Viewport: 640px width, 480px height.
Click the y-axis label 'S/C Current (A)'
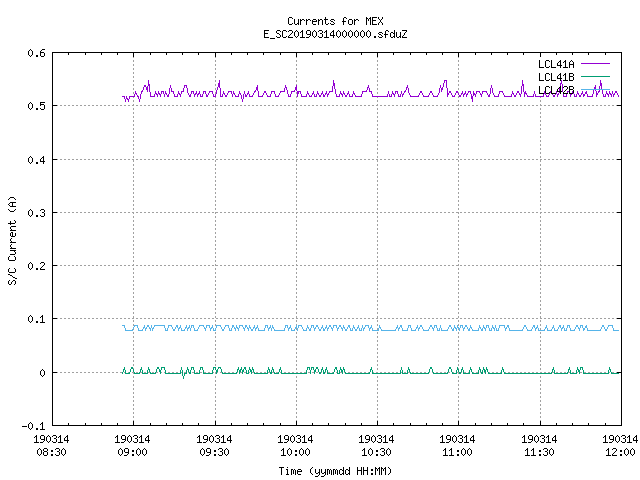[13, 240]
